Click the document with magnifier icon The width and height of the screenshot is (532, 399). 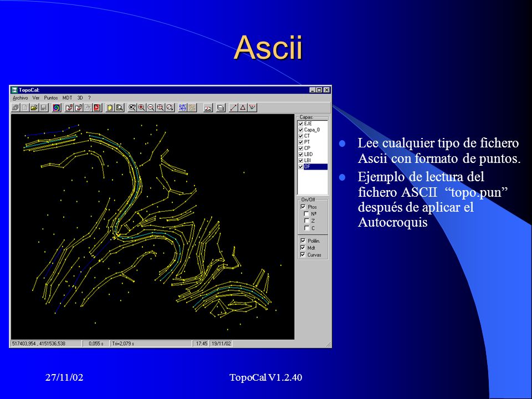click(x=120, y=108)
